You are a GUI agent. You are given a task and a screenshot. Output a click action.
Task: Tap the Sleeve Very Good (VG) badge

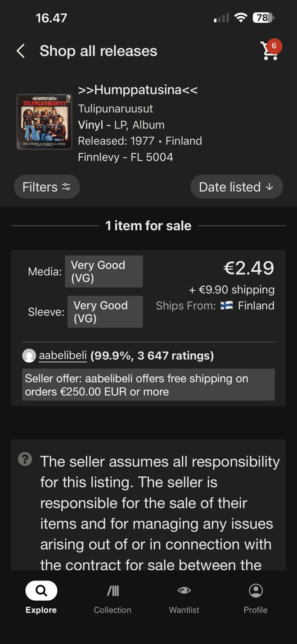[105, 312]
